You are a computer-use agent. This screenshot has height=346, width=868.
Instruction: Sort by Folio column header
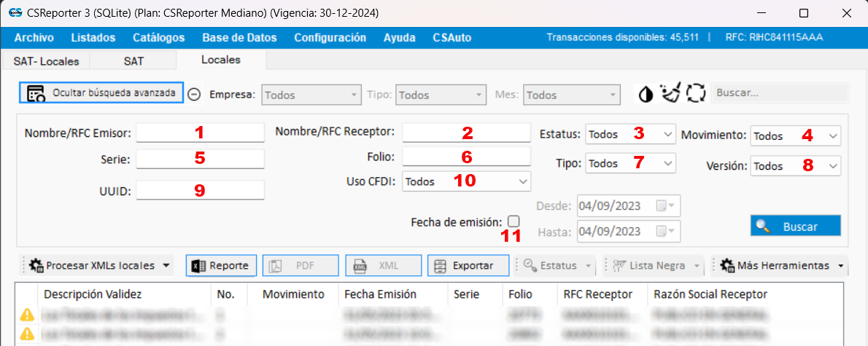(x=530, y=294)
